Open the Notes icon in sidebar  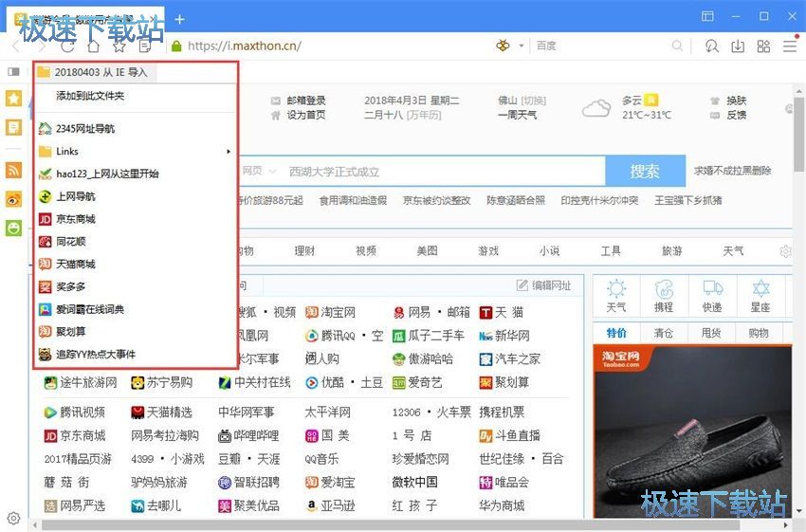[14, 127]
